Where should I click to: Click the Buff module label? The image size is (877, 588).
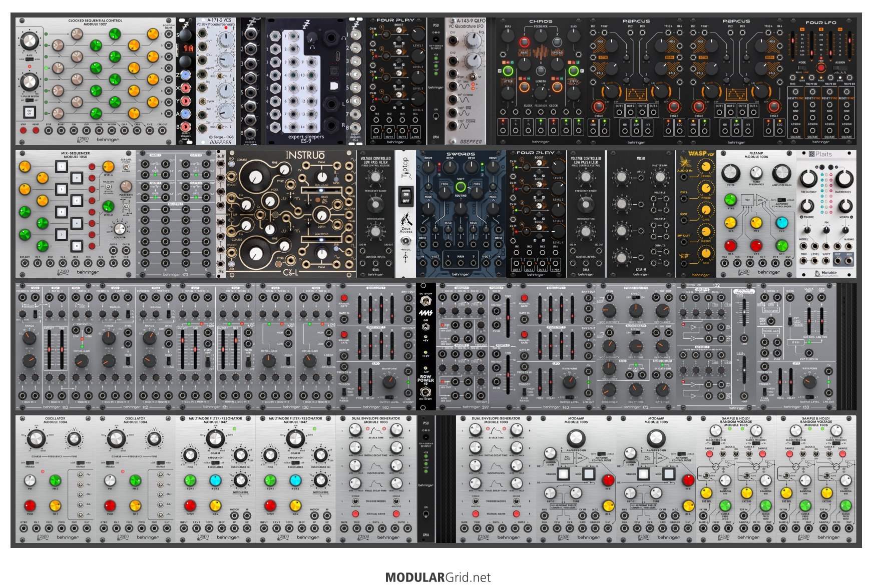coord(221,156)
